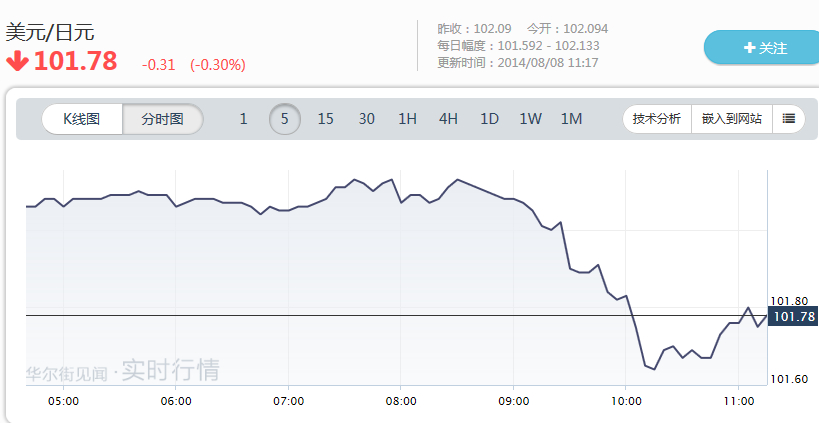Click 嵌入到网站 embed button
The height and width of the screenshot is (423, 819).
coord(731,119)
